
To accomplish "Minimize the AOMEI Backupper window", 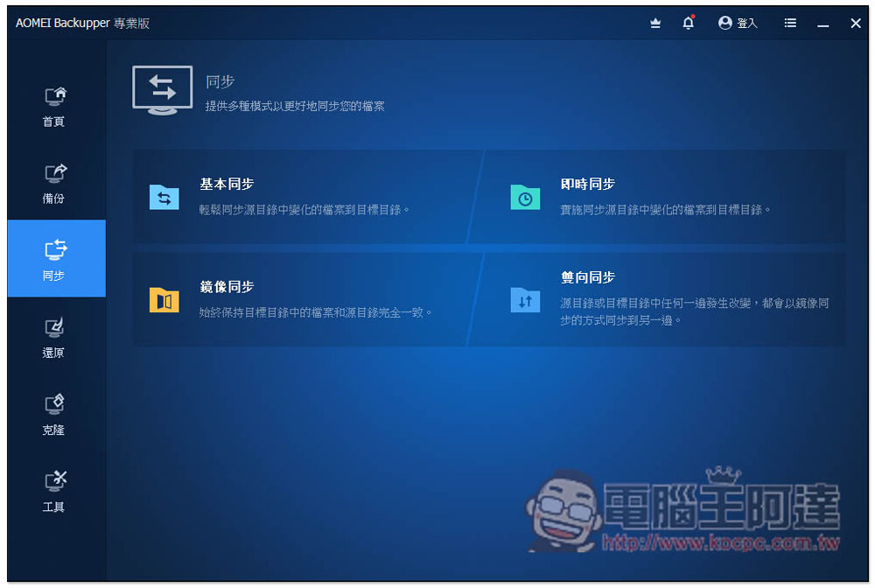I will click(x=822, y=24).
